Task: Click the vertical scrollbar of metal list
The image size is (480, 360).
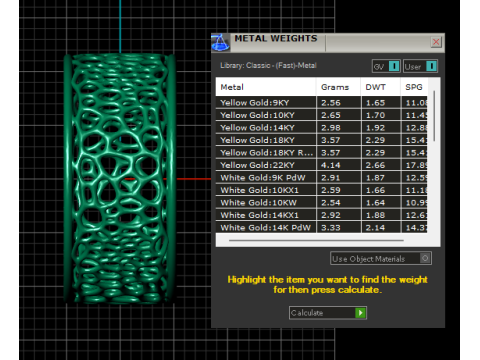Action: 434,116
